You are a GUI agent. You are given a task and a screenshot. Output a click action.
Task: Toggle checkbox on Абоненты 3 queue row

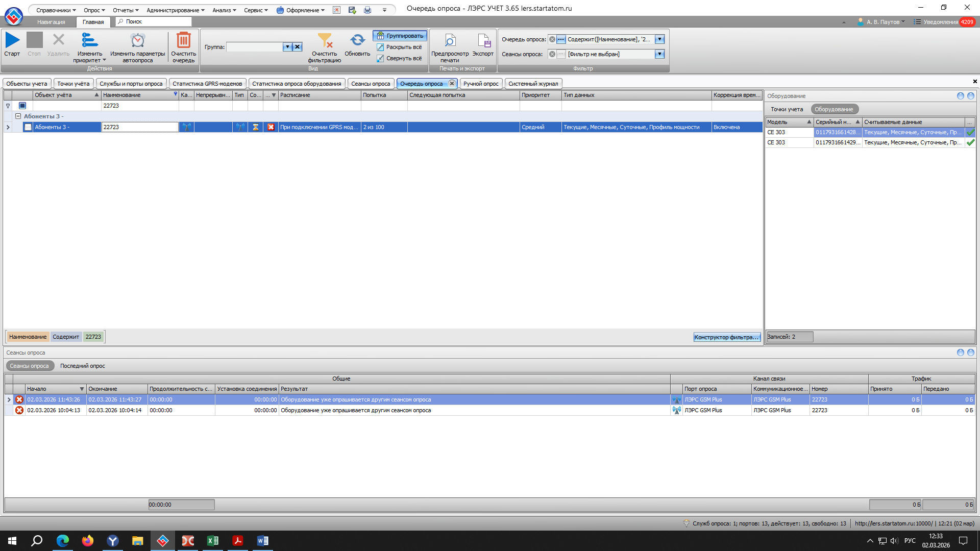point(28,127)
